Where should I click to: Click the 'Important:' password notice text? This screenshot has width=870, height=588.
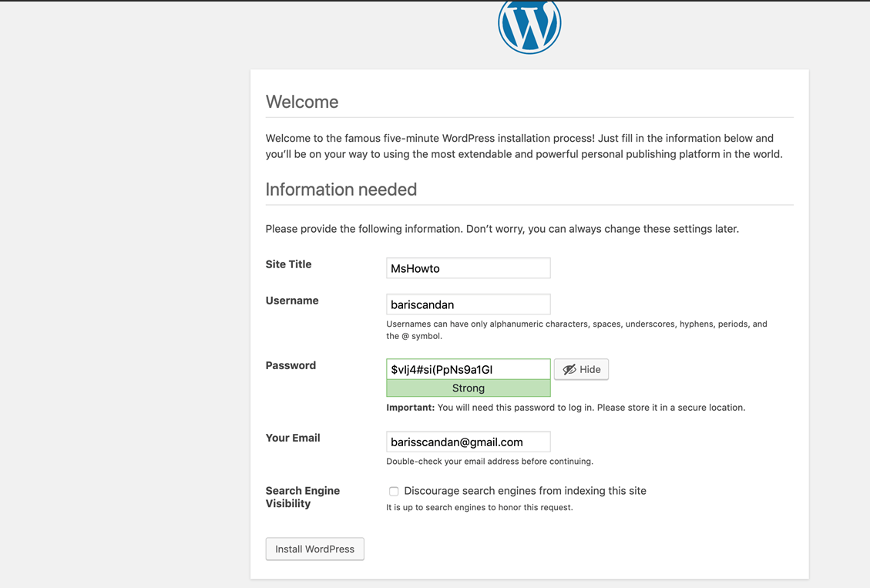(x=566, y=408)
